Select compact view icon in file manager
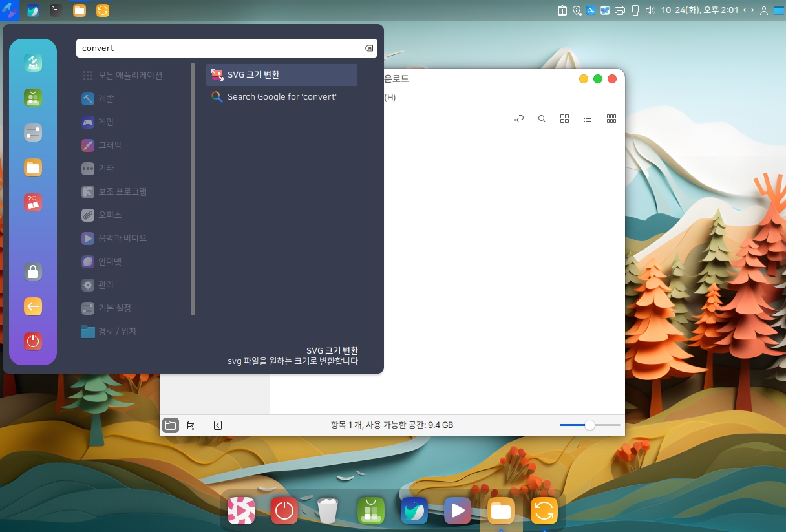 point(611,119)
